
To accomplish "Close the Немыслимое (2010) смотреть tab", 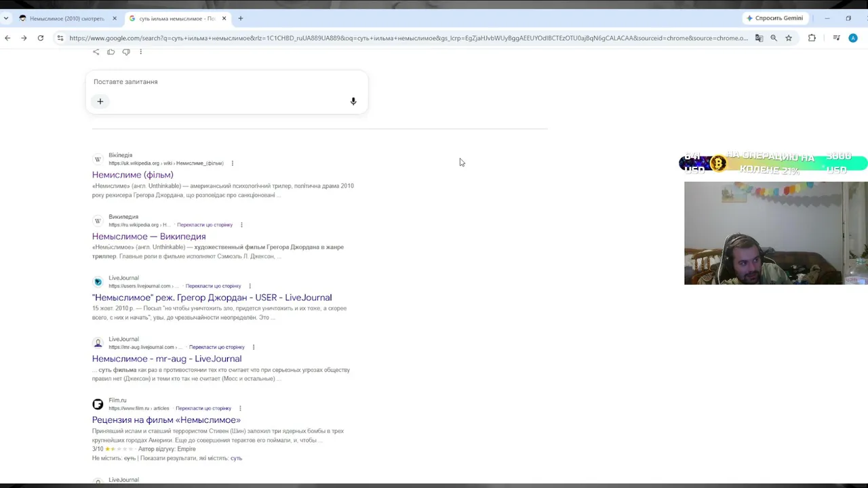I will click(x=115, y=18).
